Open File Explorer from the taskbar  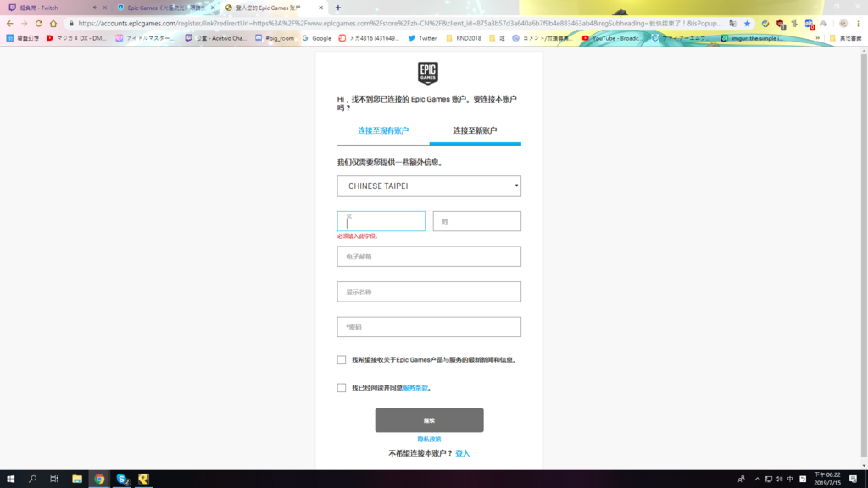[77, 480]
